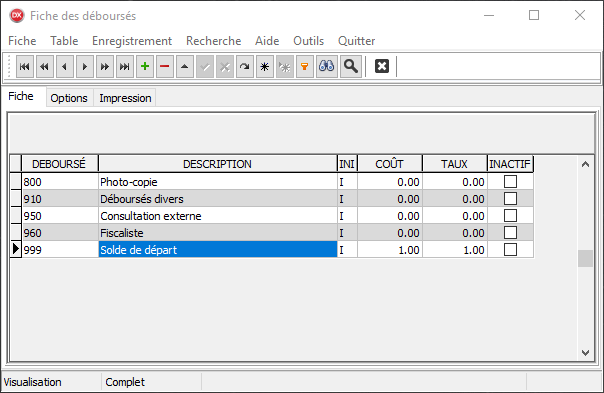Screen dimensions: 604x393
Task: Select the Déboursés divers description cell
Action: [x=218, y=199]
